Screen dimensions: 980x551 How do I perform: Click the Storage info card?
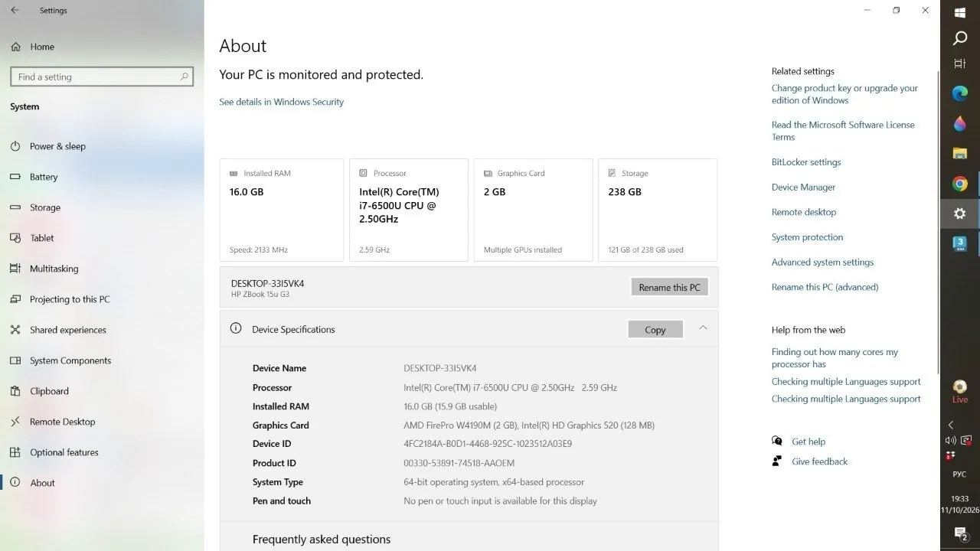[x=658, y=210]
